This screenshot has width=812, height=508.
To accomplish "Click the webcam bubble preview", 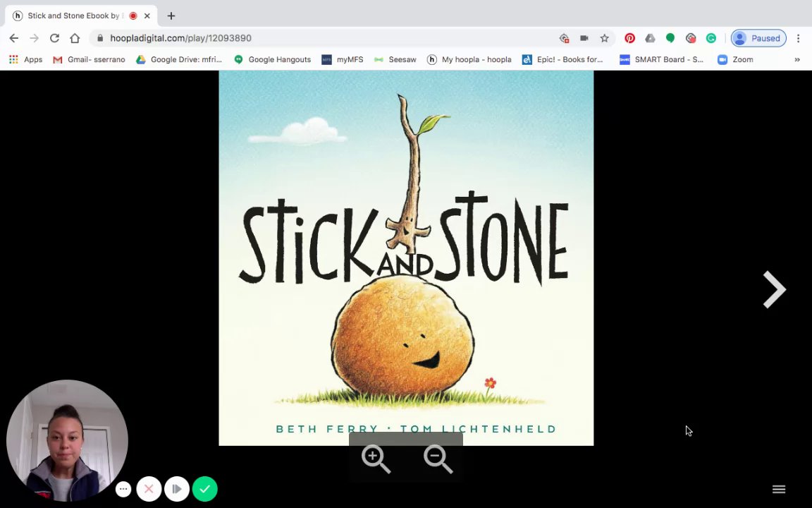I will [68, 440].
